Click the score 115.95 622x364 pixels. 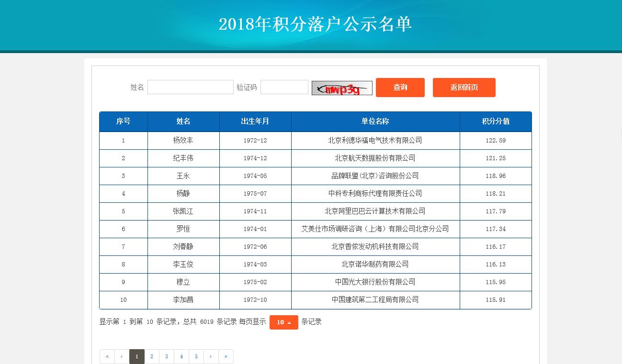(x=496, y=282)
